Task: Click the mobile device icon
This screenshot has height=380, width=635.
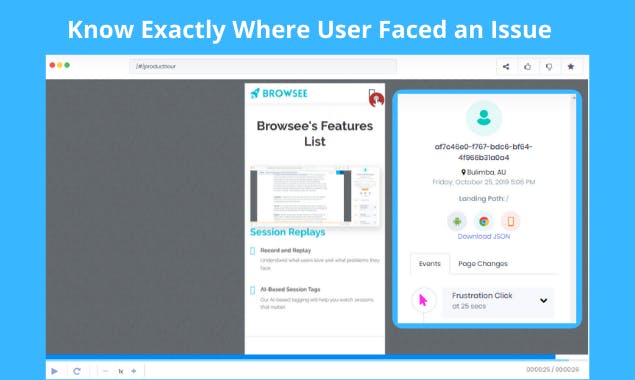Action: (x=511, y=221)
